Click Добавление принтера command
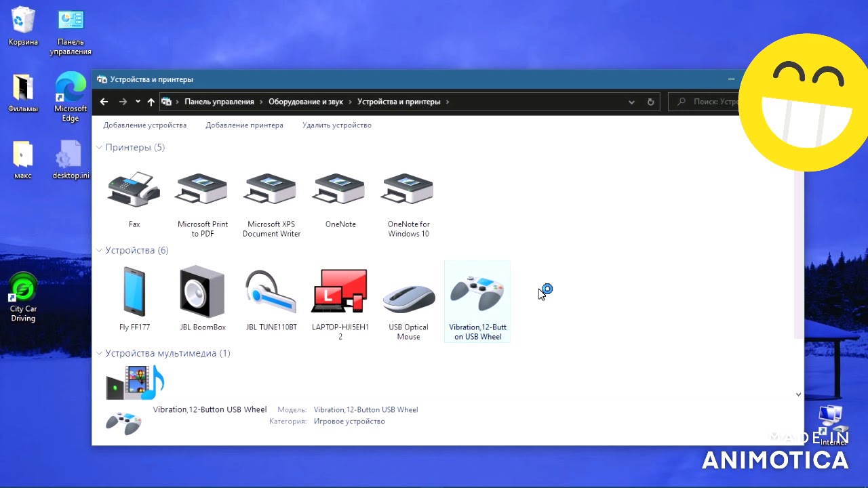Screen dimensions: 868x488 pos(244,125)
